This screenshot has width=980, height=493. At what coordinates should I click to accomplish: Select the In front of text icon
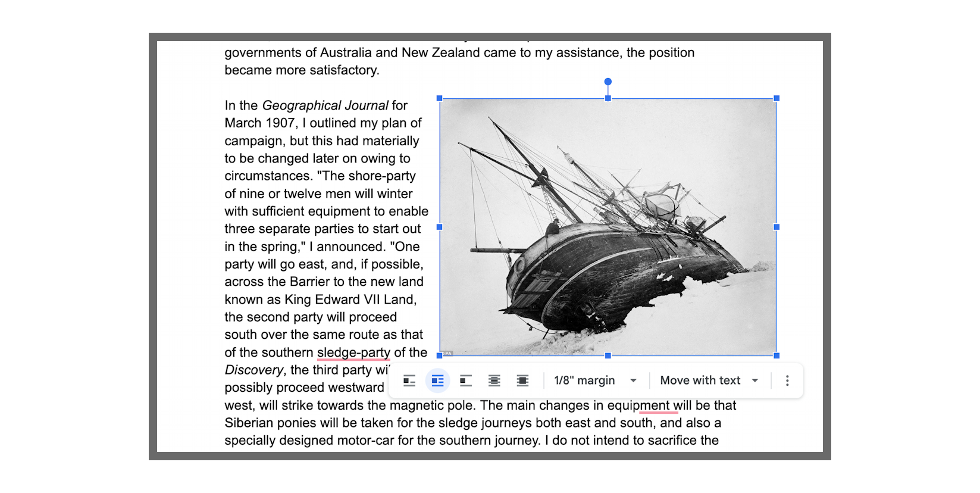522,380
